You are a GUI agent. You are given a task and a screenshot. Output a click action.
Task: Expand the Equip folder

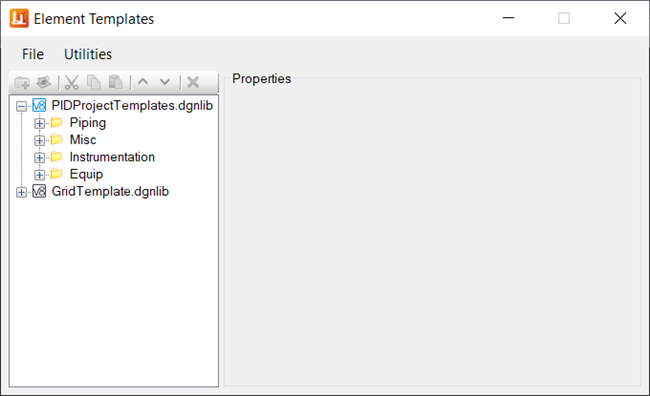point(39,175)
